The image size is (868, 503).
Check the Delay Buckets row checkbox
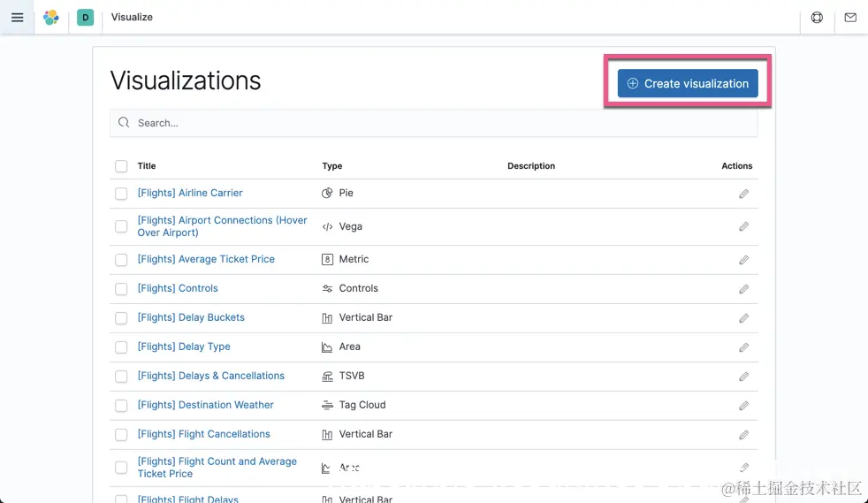tap(121, 318)
